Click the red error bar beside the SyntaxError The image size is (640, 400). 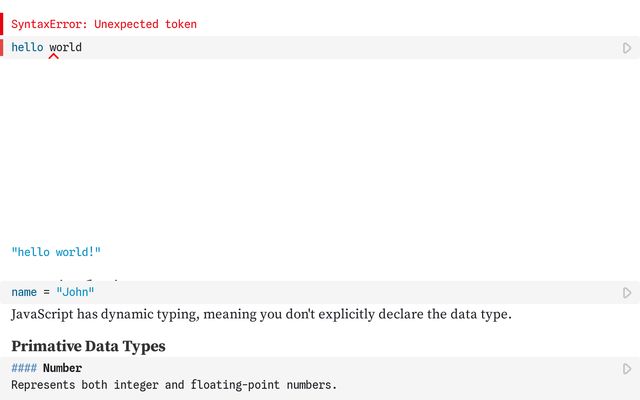2,24
